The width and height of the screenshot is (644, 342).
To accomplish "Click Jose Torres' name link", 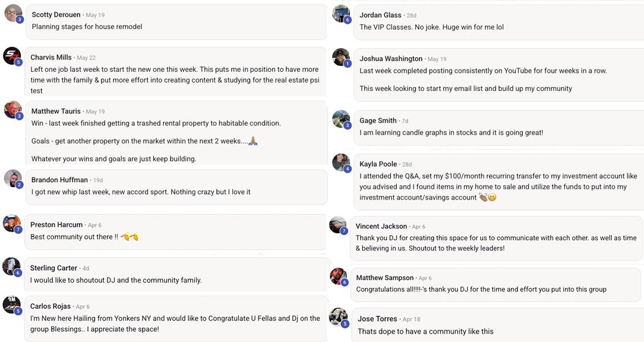I will [377, 319].
